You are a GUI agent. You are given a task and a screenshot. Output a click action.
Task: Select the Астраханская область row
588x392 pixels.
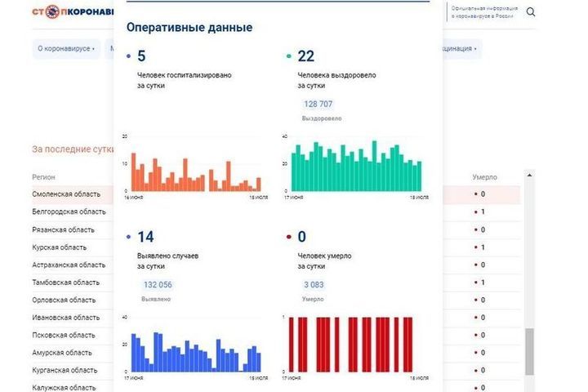(69, 265)
